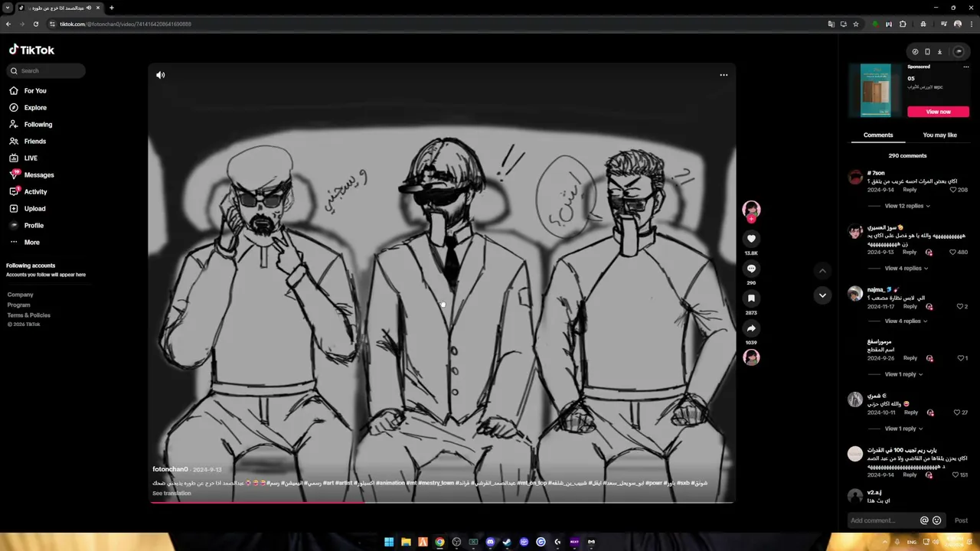This screenshot has width=980, height=551.
Task: Click the View now ad button
Action: (x=938, y=112)
